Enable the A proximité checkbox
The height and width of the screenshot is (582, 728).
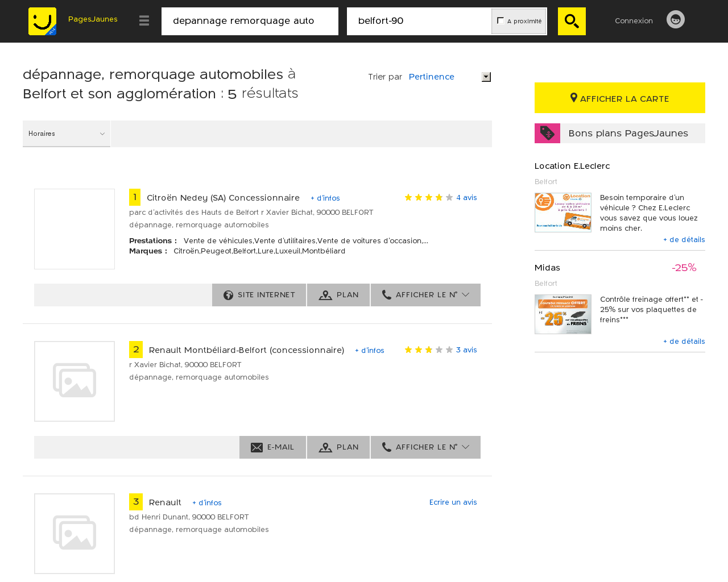coord(500,20)
